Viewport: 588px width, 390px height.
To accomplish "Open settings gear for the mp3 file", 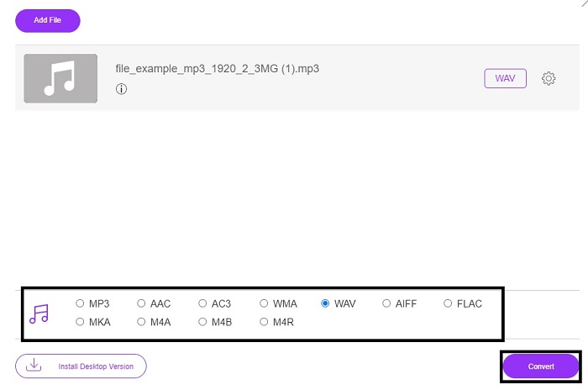I will 549,78.
